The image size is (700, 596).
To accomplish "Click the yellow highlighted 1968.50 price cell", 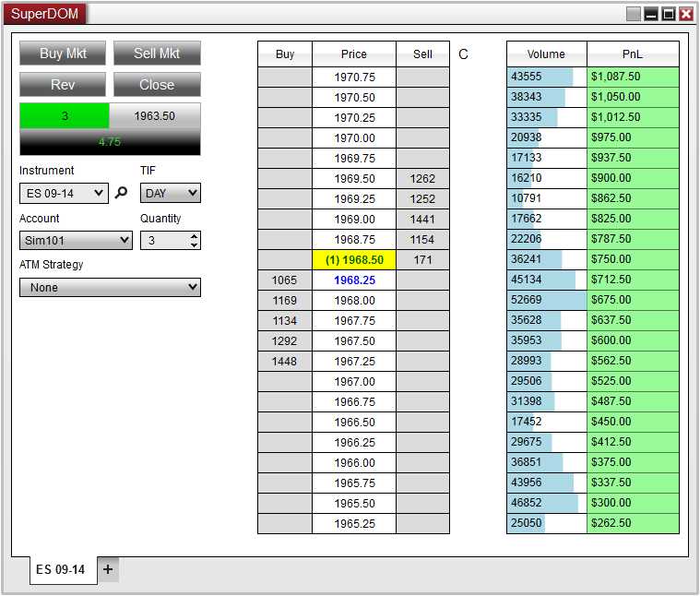I will point(354,260).
